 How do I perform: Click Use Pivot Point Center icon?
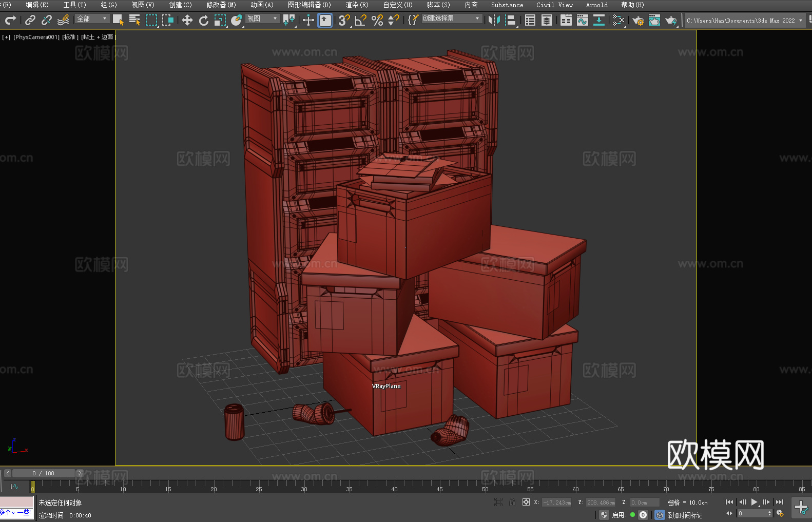tap(289, 20)
